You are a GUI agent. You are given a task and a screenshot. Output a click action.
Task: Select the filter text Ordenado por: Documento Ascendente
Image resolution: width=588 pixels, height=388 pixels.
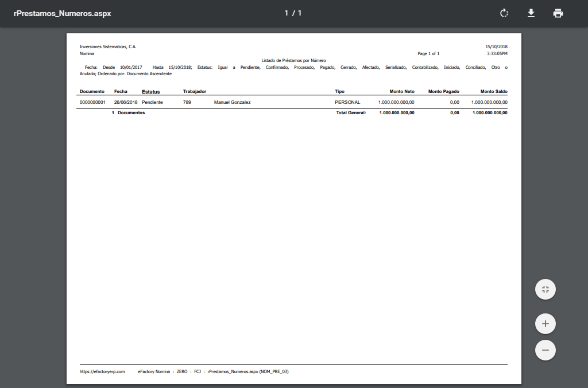click(x=134, y=74)
